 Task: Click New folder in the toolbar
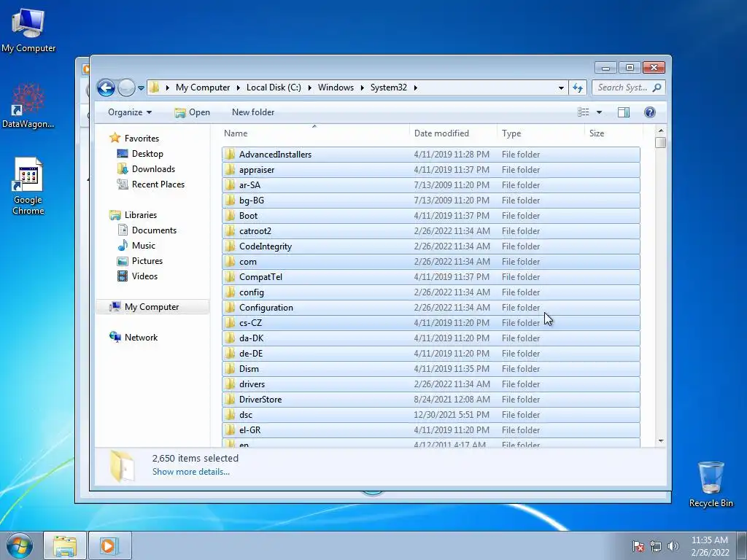coord(253,112)
